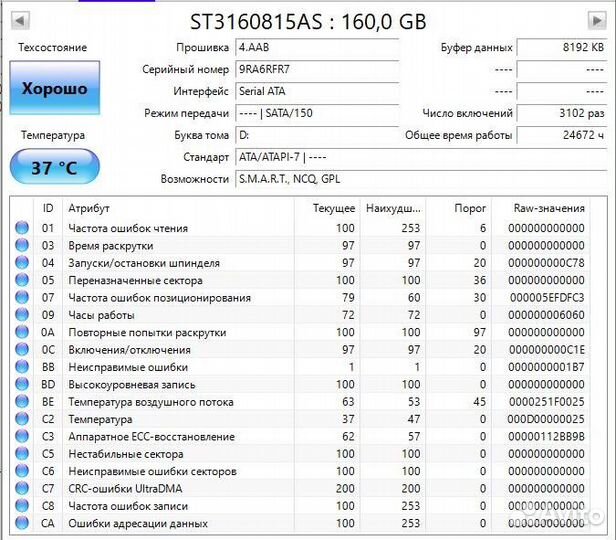The image size is (616, 540).
Task: Click status orb for attribute 01
Action: click(x=22, y=228)
